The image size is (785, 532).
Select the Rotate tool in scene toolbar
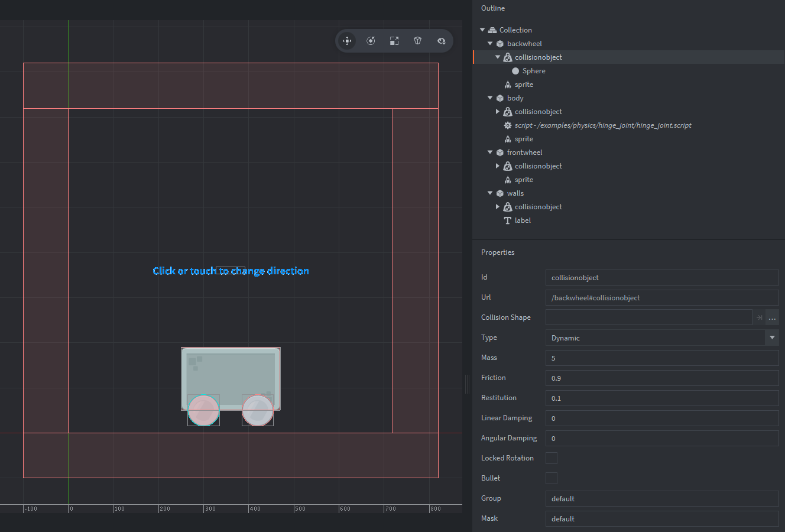click(371, 41)
